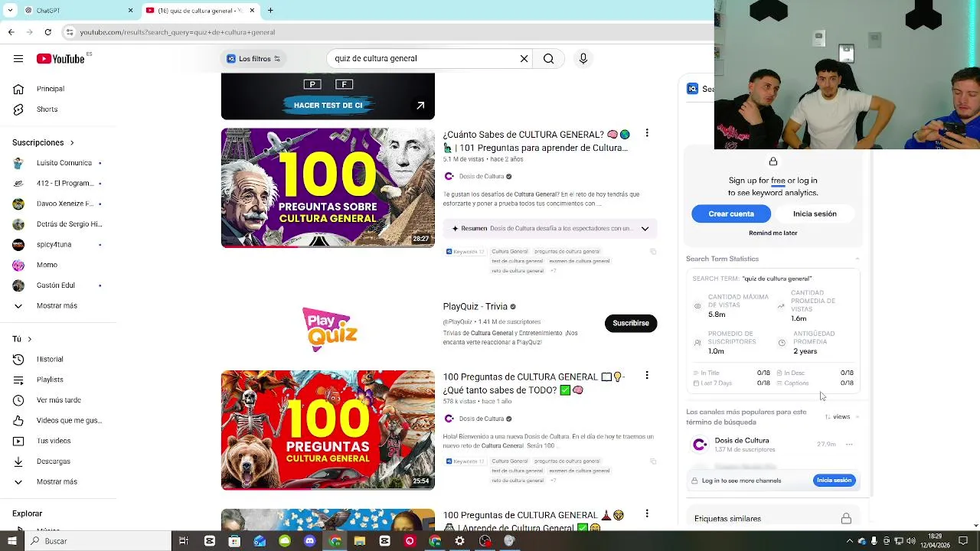Image resolution: width=980 pixels, height=551 pixels.
Task: Open more options for Dosis de Cultura channel row
Action: [x=849, y=445]
